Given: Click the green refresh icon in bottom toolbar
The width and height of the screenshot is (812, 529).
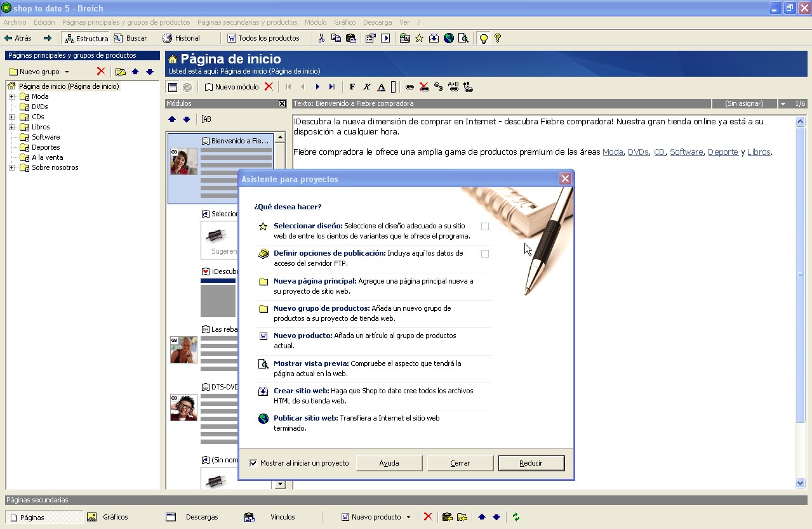Looking at the screenshot, I should pos(516,517).
